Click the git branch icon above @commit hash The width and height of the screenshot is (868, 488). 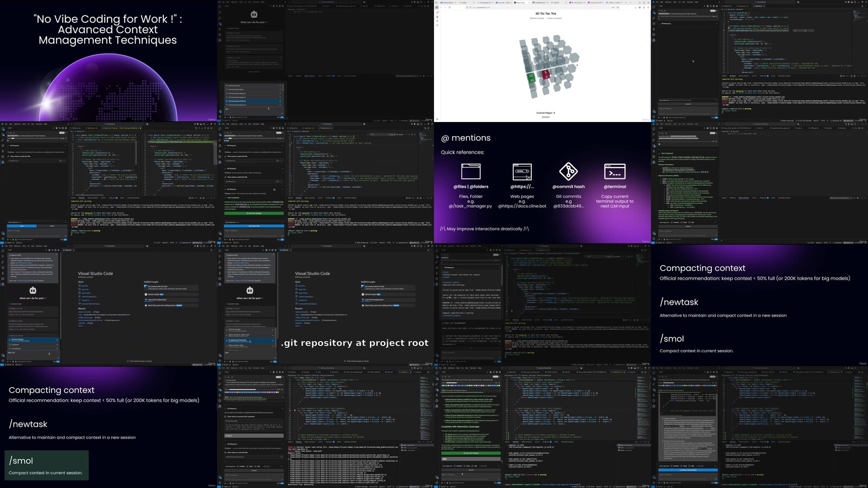(x=568, y=171)
